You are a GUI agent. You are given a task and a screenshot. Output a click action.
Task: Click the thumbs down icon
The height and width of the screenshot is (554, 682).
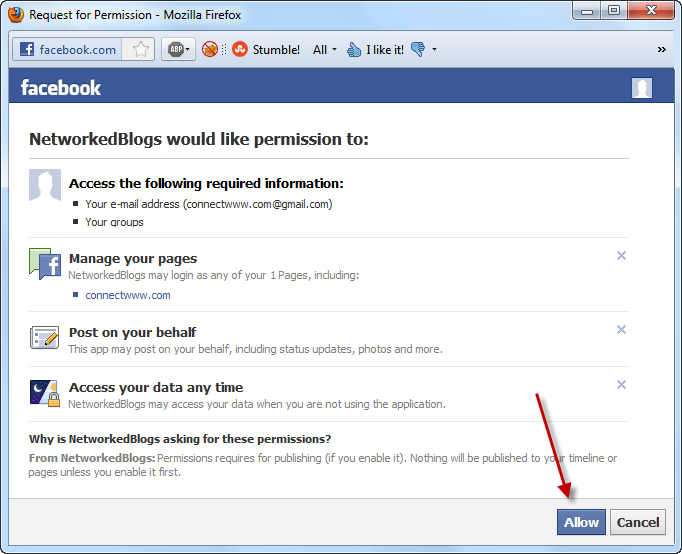tap(418, 49)
